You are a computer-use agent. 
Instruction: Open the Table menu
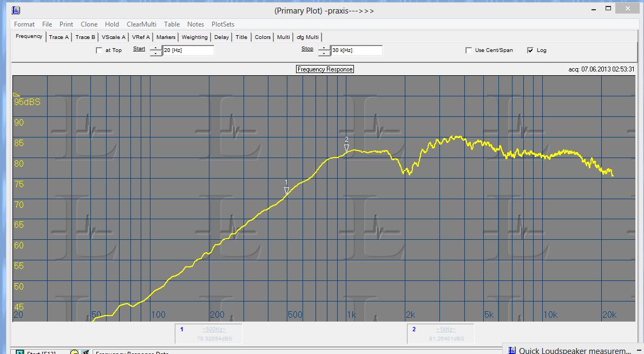point(172,24)
